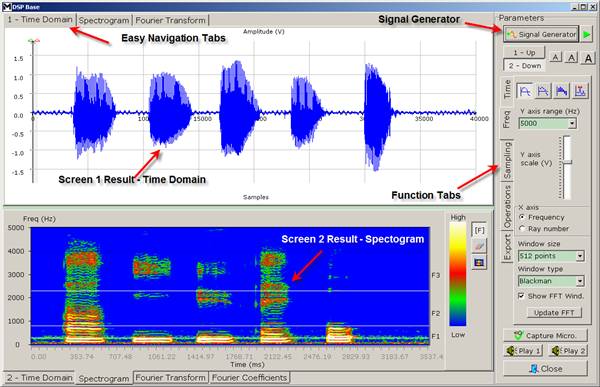Click the fourth spectrum mode icon with red marker

(x=580, y=91)
